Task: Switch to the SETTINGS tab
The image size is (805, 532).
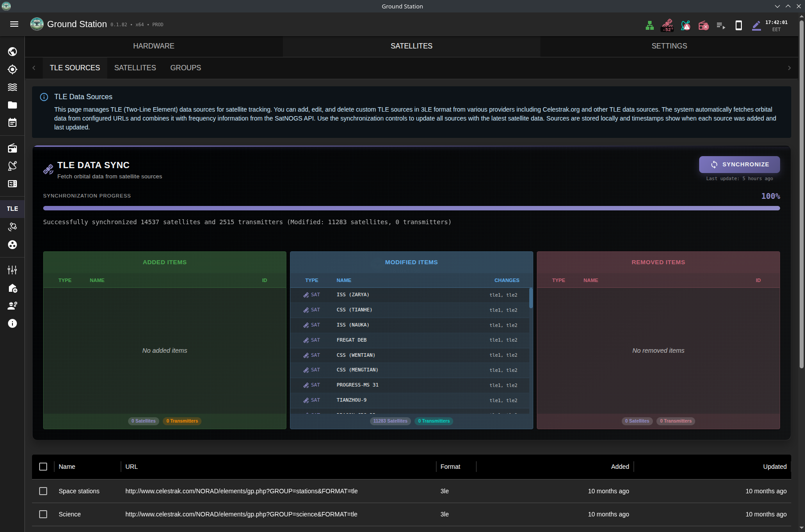Action: (669, 46)
